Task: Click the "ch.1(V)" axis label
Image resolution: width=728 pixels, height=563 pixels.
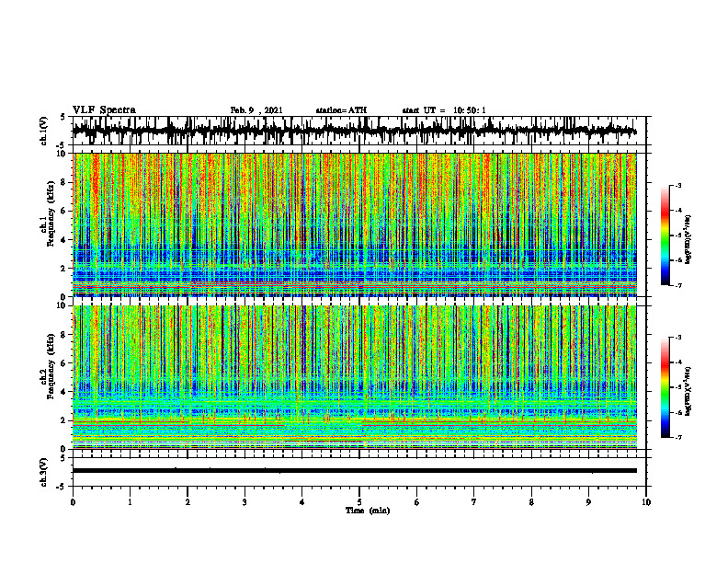Action: coord(44,131)
